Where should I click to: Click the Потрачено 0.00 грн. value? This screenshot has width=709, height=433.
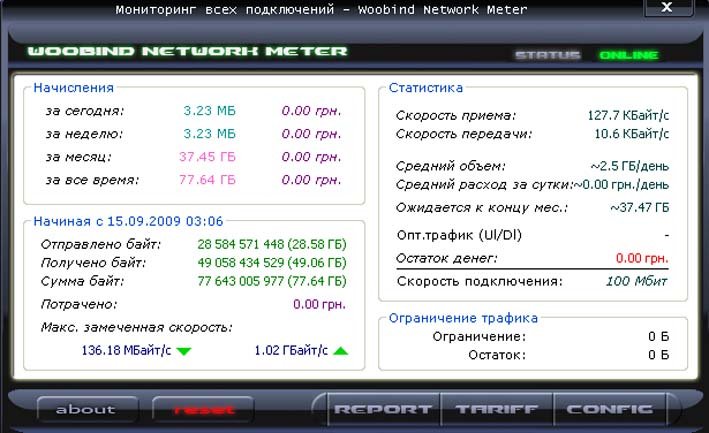tap(319, 304)
